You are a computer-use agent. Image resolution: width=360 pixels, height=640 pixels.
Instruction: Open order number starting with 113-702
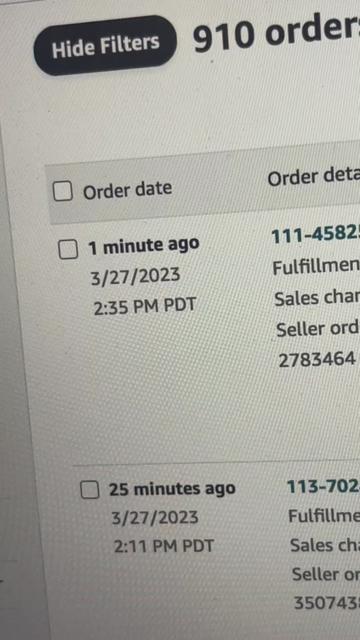(x=323, y=487)
